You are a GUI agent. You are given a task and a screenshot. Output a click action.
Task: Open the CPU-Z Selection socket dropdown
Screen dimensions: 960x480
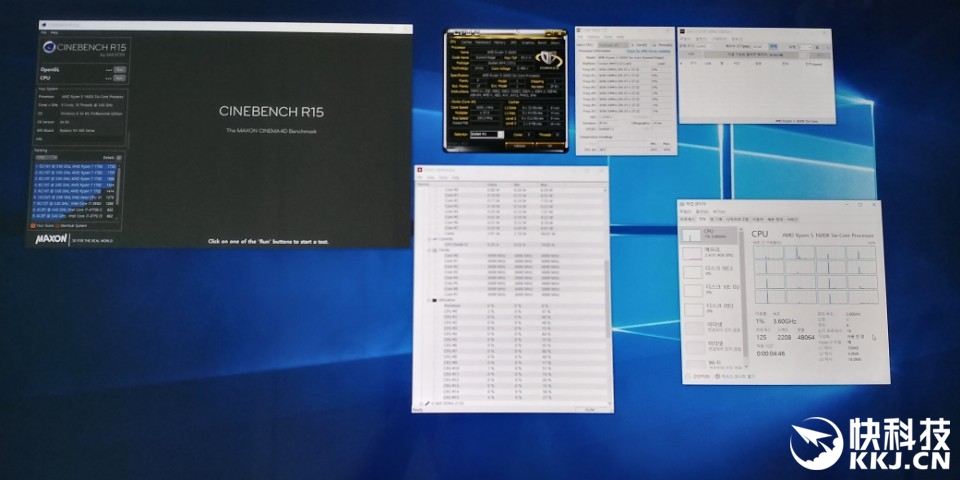click(x=487, y=134)
